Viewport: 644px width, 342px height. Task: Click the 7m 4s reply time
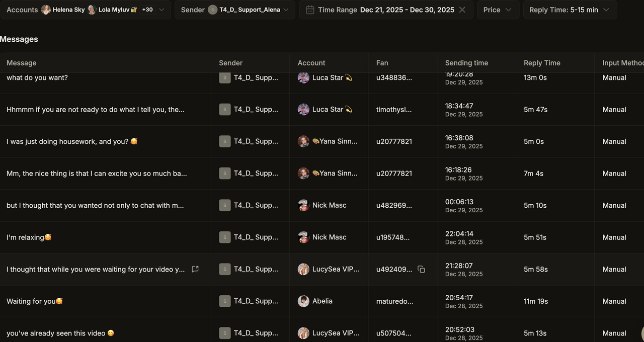(x=533, y=173)
